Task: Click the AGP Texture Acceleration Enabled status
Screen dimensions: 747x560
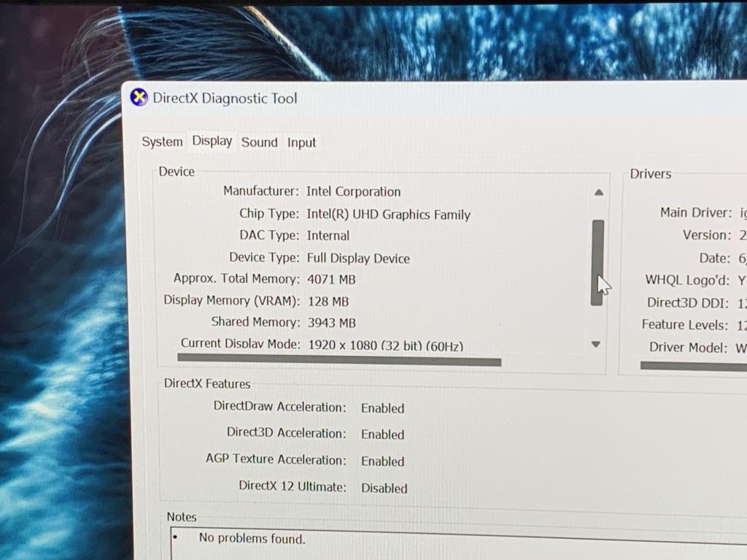Action: [382, 462]
